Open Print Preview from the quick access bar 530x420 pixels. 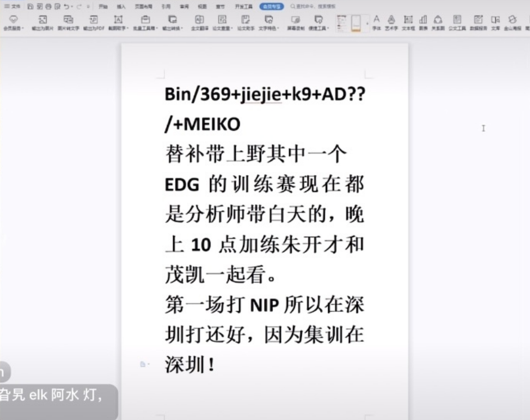tap(57, 6)
